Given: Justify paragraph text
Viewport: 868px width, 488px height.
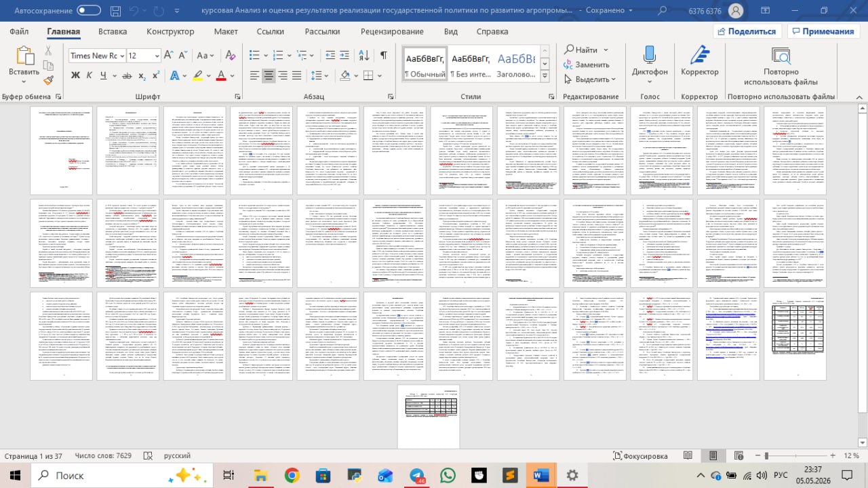Looking at the screenshot, I should pos(298,75).
